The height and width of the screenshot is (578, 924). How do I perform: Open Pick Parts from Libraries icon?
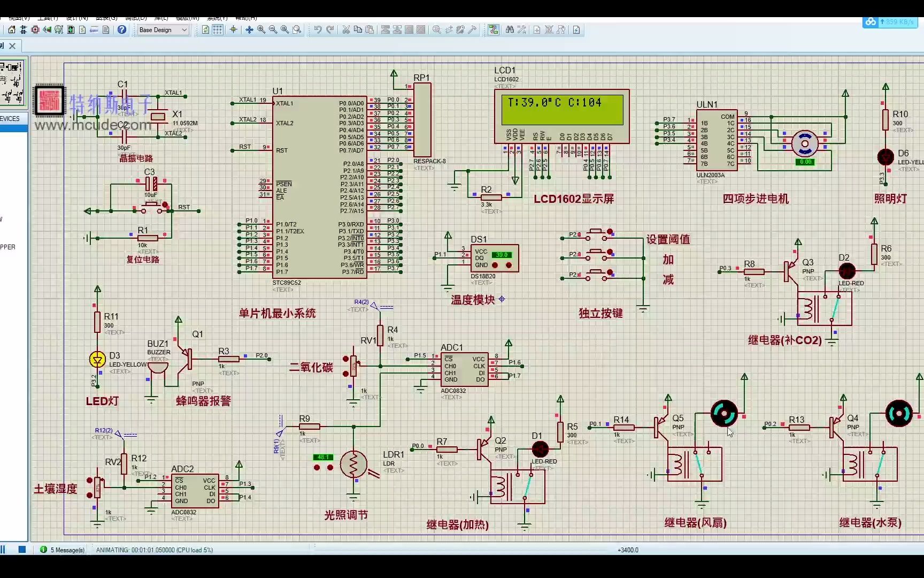coord(437,30)
